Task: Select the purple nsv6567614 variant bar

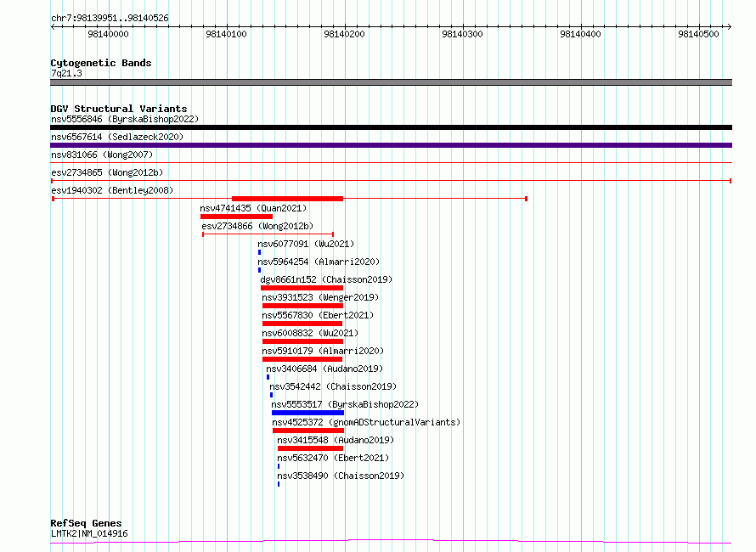Action: tap(391, 145)
